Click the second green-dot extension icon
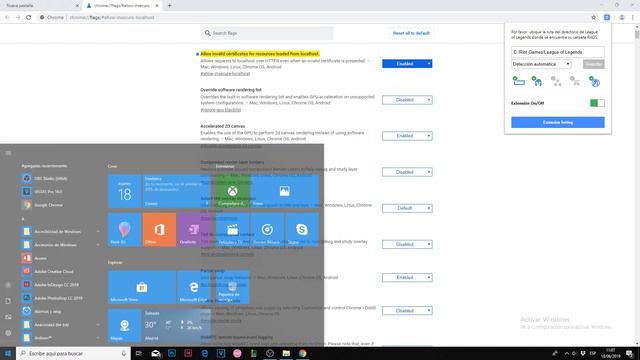The height and width of the screenshot is (360, 640). click(x=537, y=81)
